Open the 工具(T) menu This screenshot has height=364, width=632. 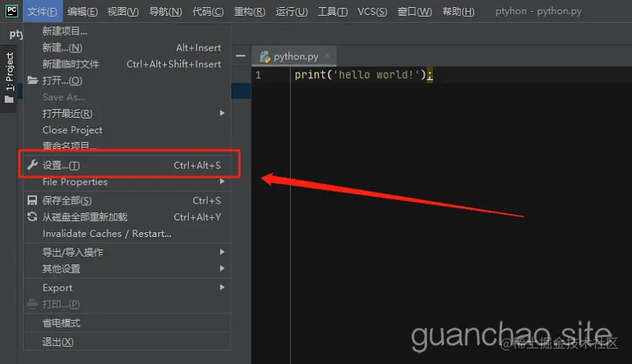(x=333, y=11)
